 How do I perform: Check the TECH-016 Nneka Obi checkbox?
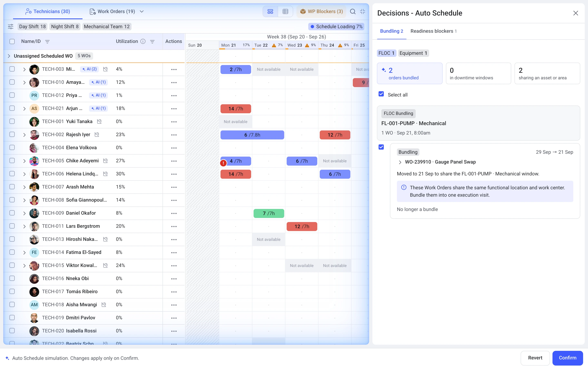(x=12, y=278)
